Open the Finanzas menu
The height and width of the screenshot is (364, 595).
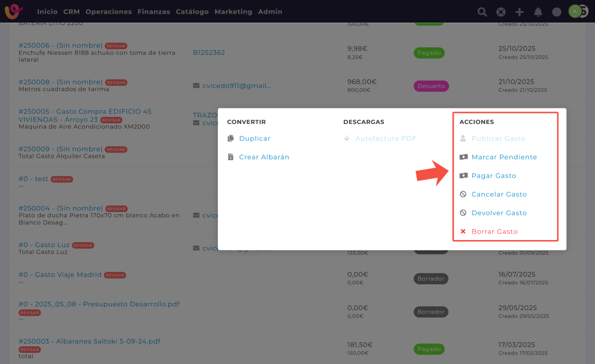[154, 12]
